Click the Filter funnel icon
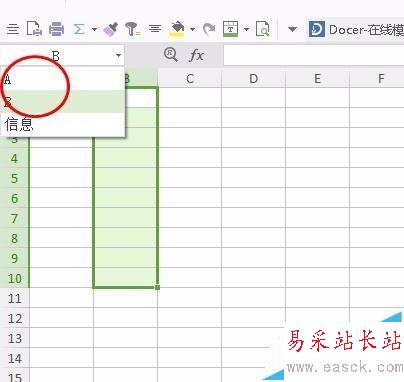This screenshot has height=382, width=404. pos(132,29)
